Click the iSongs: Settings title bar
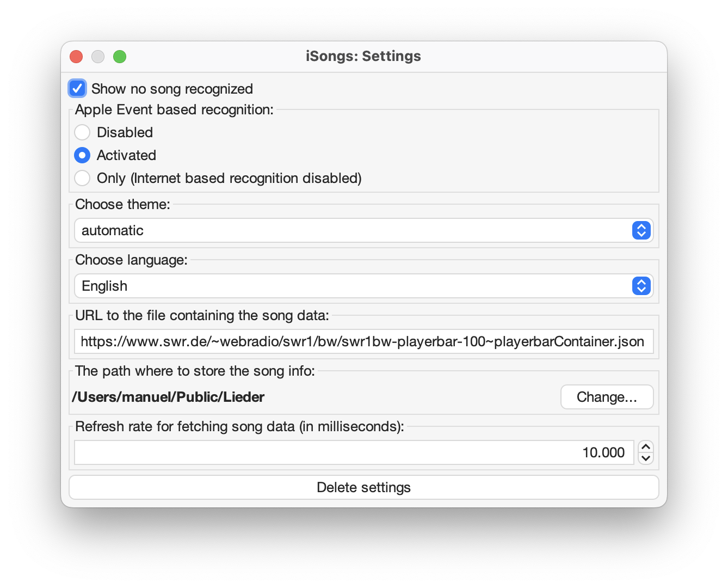Image resolution: width=728 pixels, height=588 pixels. pos(363,56)
